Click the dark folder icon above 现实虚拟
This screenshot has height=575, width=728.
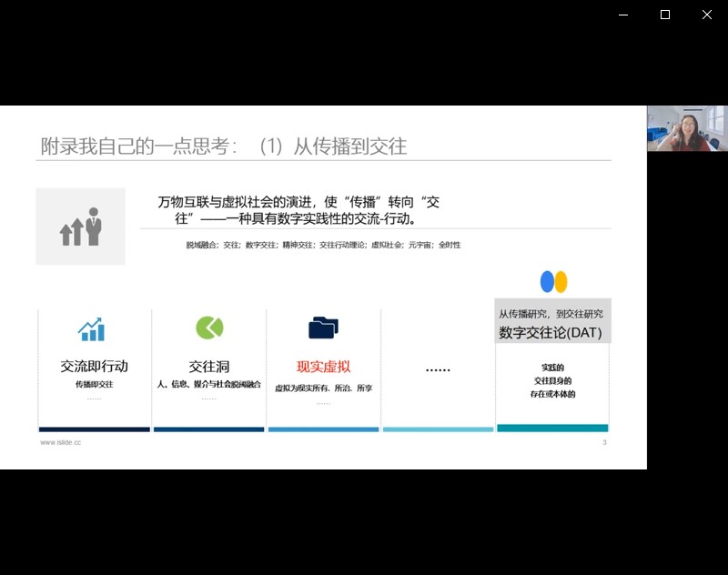point(323,328)
